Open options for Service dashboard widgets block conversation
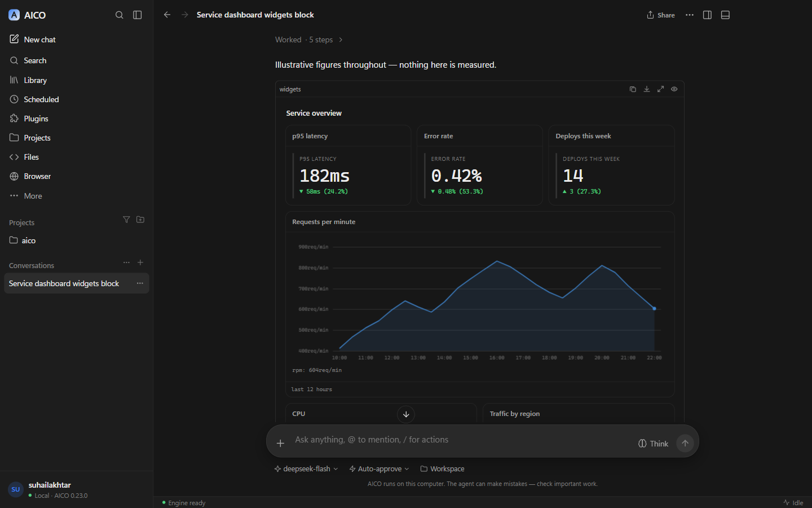The width and height of the screenshot is (812, 508). point(140,283)
